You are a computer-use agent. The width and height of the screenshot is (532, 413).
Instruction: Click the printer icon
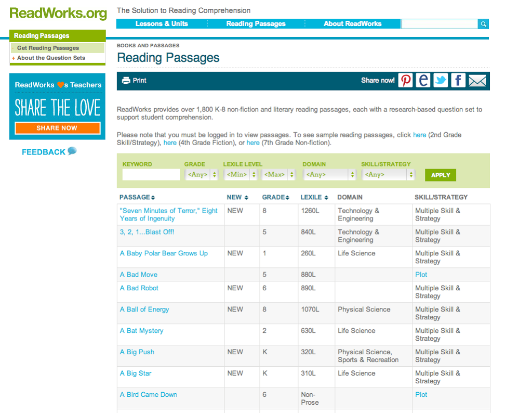[x=126, y=81]
